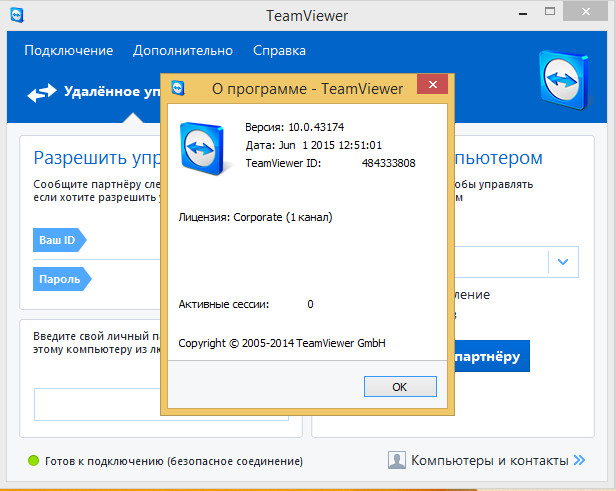
Task: Click the contacts person icon
Action: (396, 460)
